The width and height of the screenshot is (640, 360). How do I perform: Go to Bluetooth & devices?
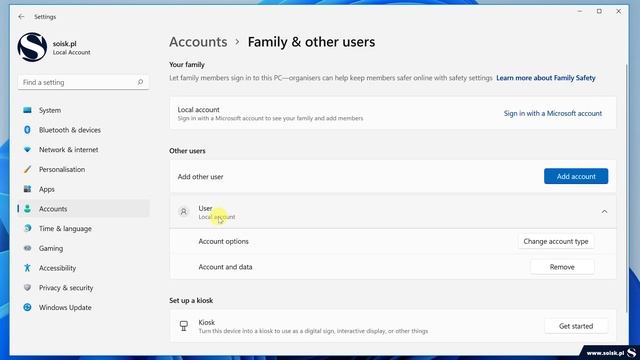coord(83,130)
